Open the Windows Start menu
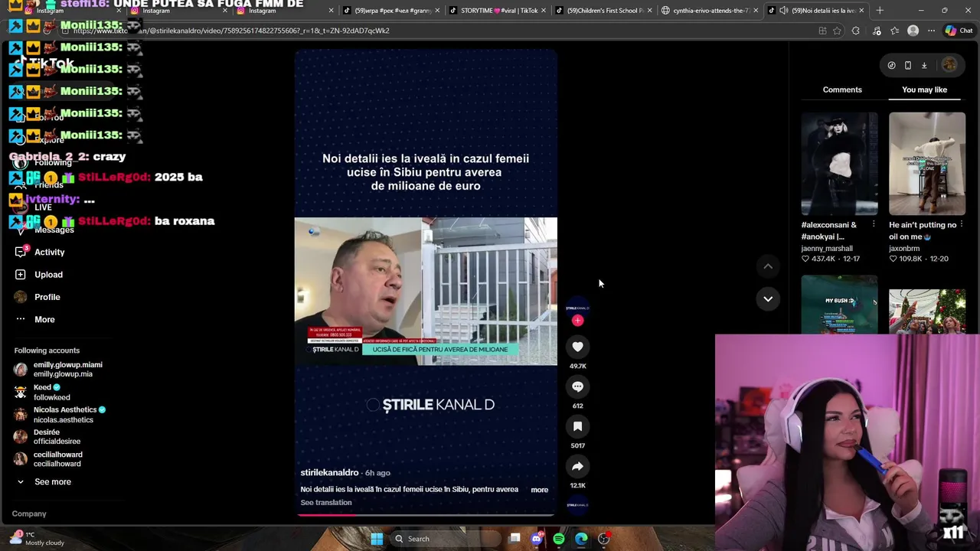The width and height of the screenshot is (980, 551). [x=377, y=539]
